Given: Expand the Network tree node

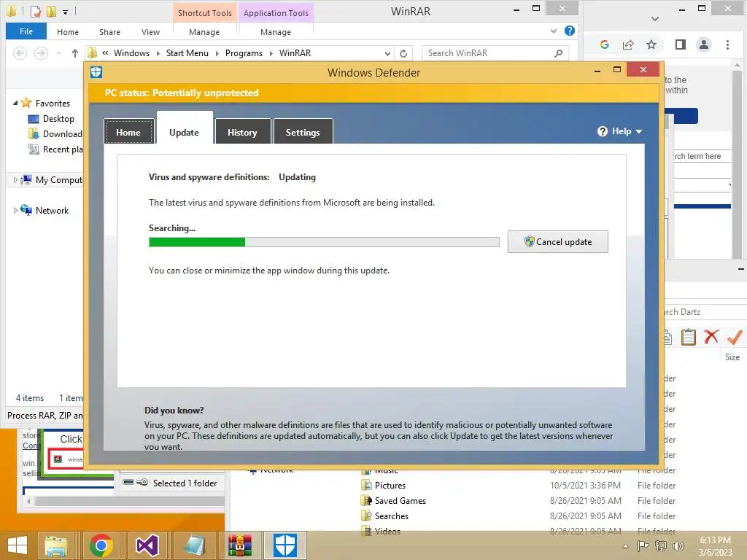Looking at the screenshot, I should pyautogui.click(x=15, y=211).
